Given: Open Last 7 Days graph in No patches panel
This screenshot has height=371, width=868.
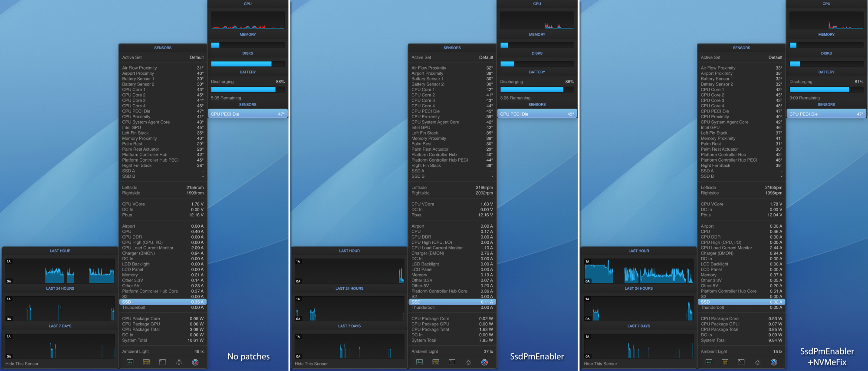Looking at the screenshot, I should pyautogui.click(x=60, y=346).
